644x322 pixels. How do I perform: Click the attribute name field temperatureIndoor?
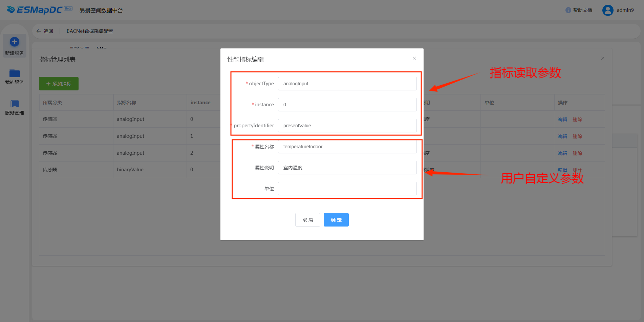tap(347, 147)
